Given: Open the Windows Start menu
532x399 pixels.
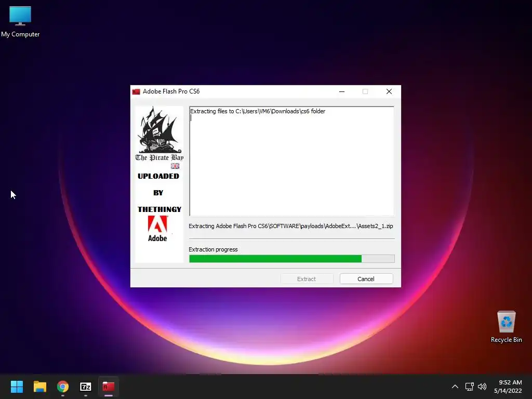Looking at the screenshot, I should [x=17, y=387].
